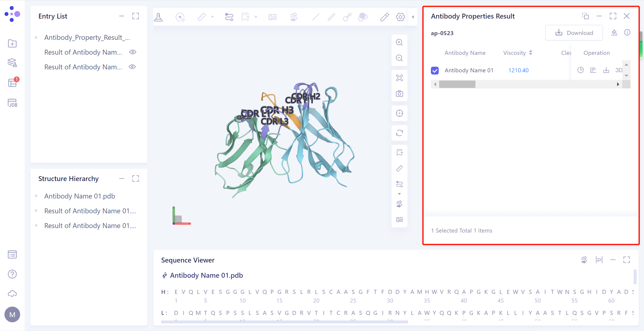Click the zoom in magnifier icon
This screenshot has width=644, height=331.
click(399, 43)
